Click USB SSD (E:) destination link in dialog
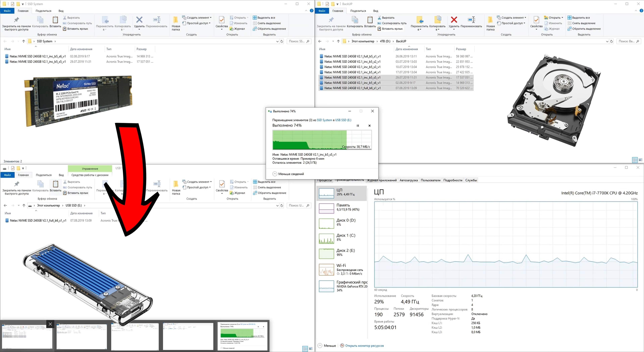Screen dimensions: 644x352 (343, 120)
